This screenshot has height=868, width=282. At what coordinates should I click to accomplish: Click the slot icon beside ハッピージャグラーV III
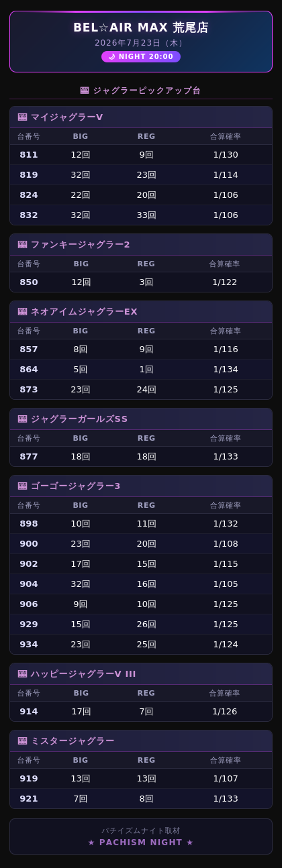[x=22, y=673]
